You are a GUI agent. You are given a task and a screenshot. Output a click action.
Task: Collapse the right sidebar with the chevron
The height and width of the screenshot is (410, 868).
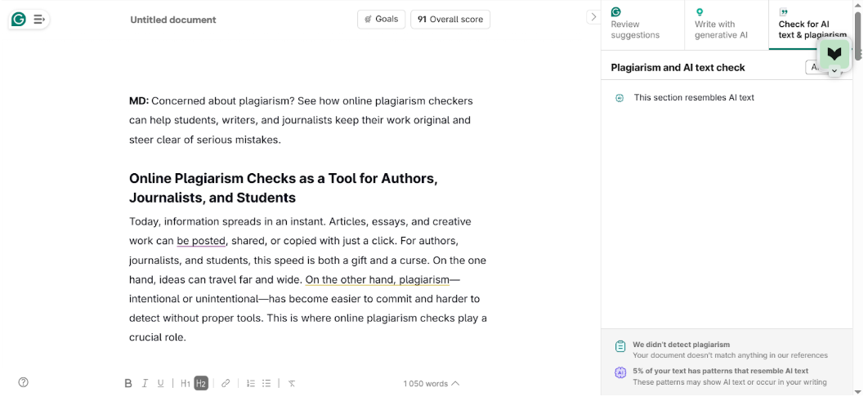click(593, 17)
